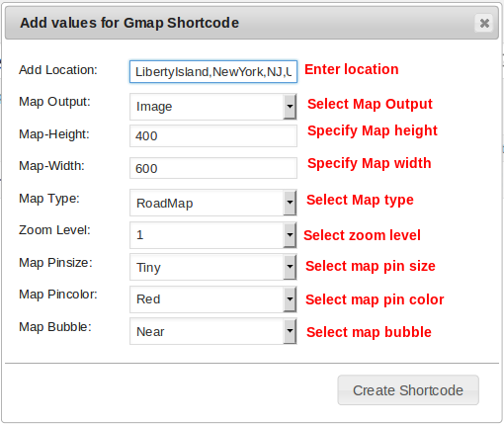Focus the Map-Width input box
Screen dimensions: 504x424
213,168
